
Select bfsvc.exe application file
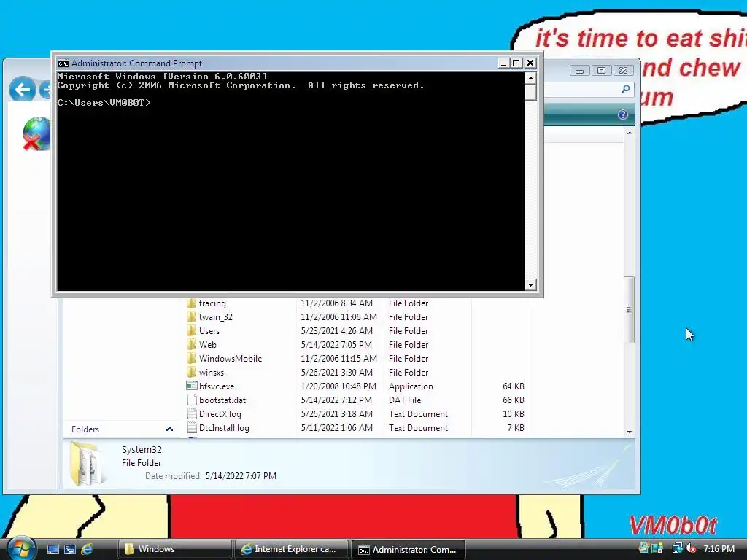coord(217,386)
